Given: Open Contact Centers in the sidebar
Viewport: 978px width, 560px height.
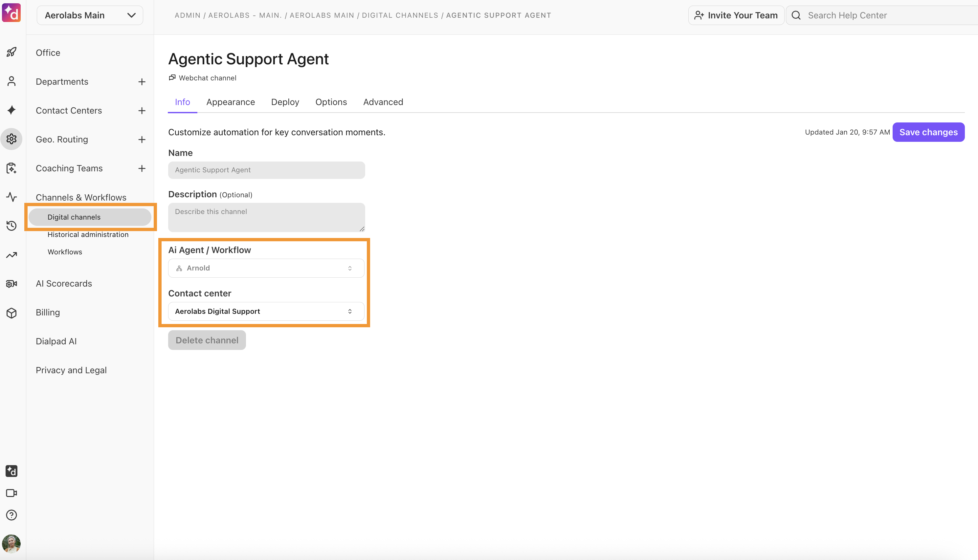Looking at the screenshot, I should 69,110.
